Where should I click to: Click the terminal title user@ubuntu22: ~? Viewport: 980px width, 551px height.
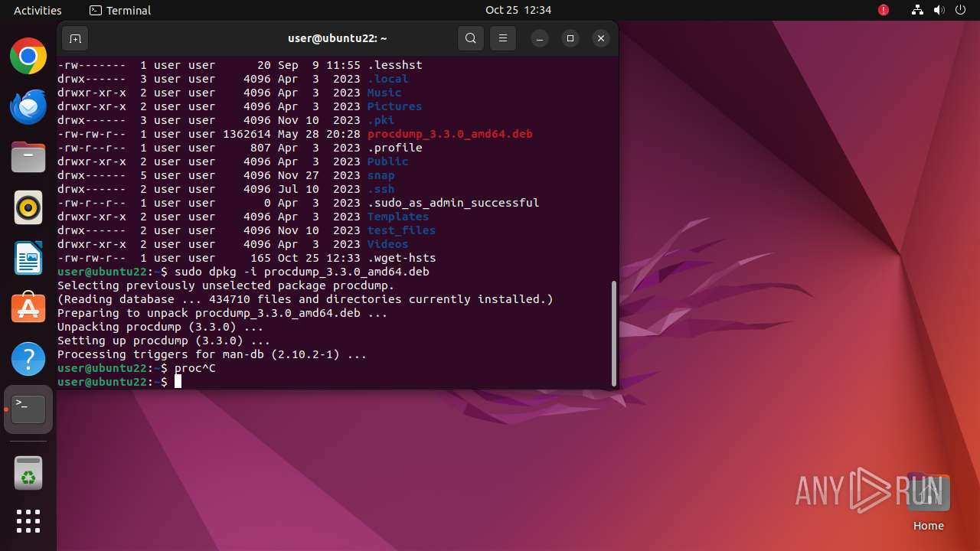[338, 38]
